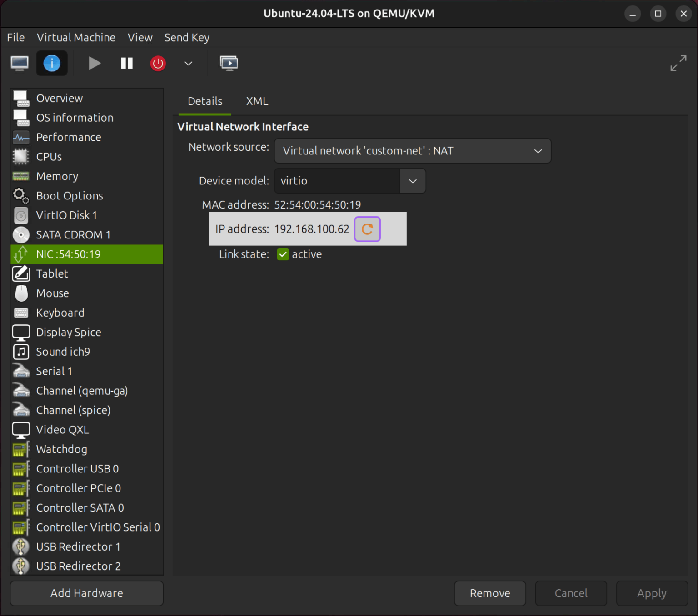This screenshot has height=616, width=698.
Task: Switch to the XML tab
Action: (257, 101)
